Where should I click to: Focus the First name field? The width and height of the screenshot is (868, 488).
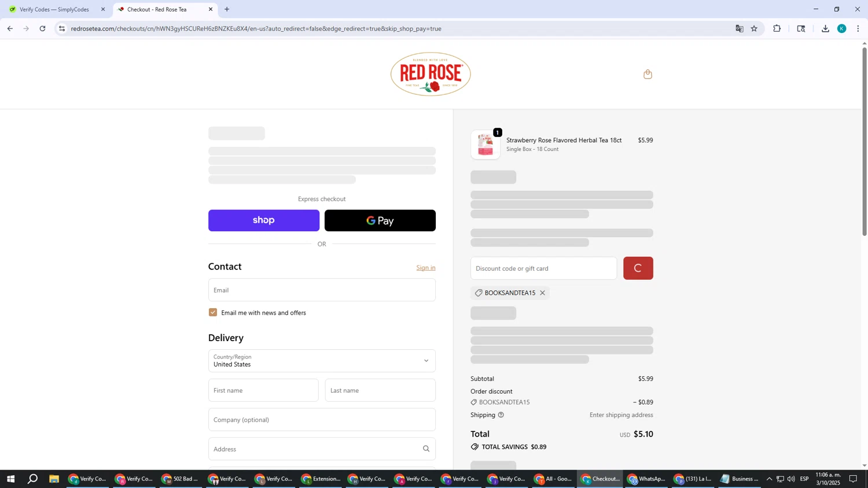(263, 390)
